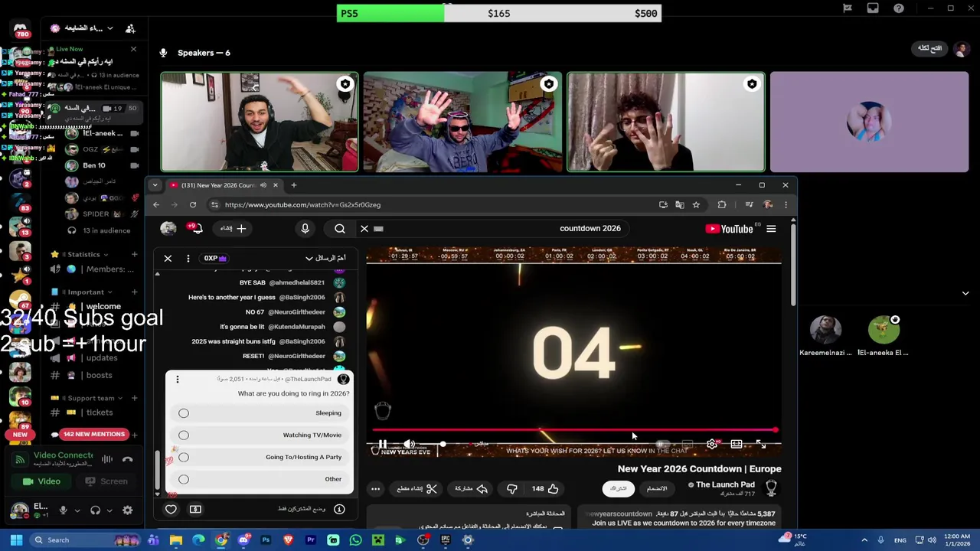Click Join pill next to The Launch Pad
Screen dimensions: 980x551
click(x=657, y=488)
